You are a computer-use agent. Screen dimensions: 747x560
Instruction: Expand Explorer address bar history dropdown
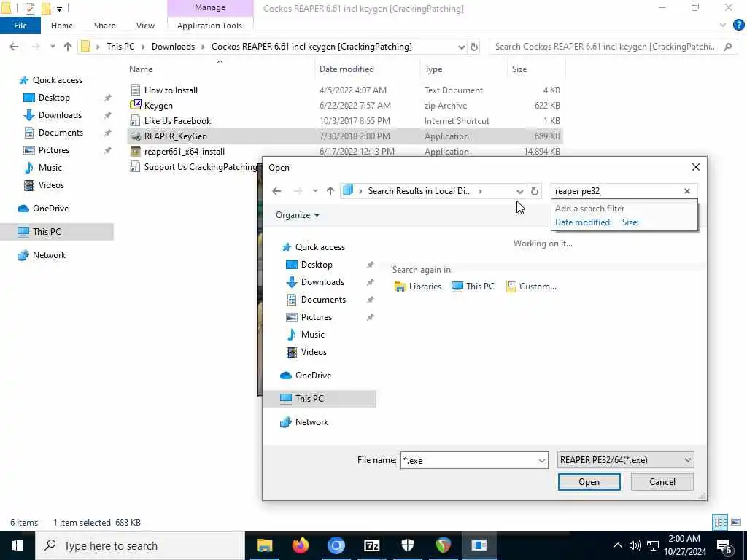462,47
